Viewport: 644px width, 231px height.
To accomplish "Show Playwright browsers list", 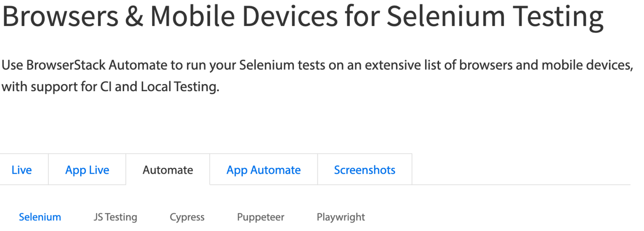I will [340, 217].
